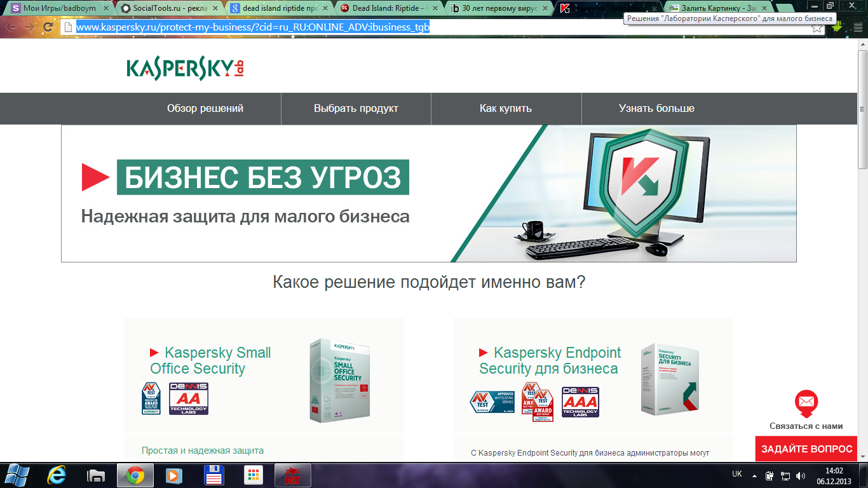Image resolution: width=868 pixels, height=488 pixels.
Task: Close the Dead Island: Riptide tab
Action: [435, 9]
